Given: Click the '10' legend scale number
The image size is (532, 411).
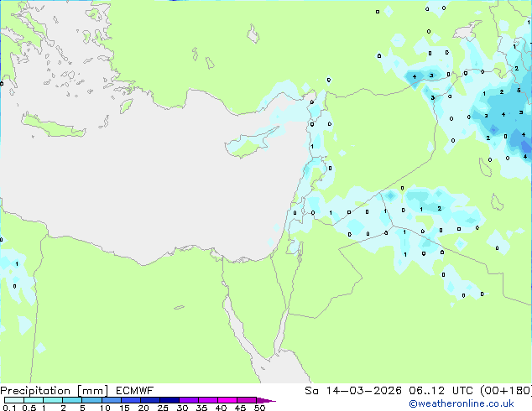Looking at the screenshot, I should pyautogui.click(x=105, y=408).
